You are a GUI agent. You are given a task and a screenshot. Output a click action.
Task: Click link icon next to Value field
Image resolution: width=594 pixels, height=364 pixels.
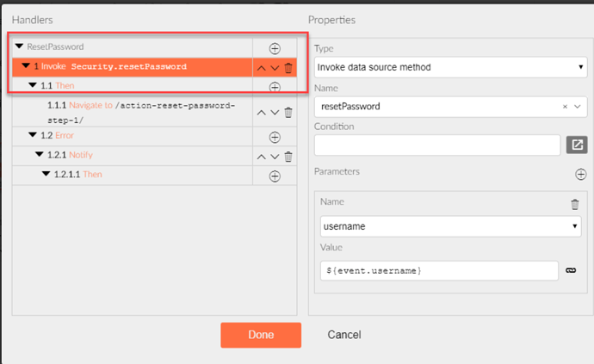(x=571, y=270)
